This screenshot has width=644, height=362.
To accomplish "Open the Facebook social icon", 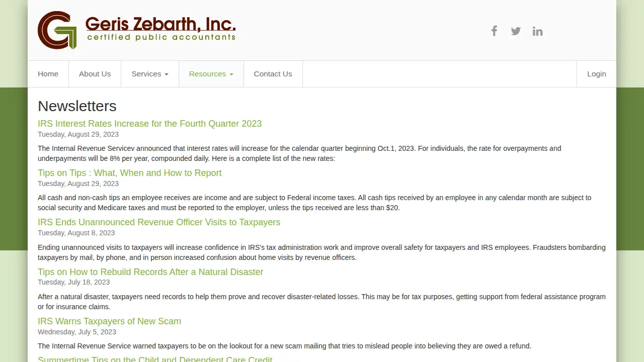I will (494, 31).
